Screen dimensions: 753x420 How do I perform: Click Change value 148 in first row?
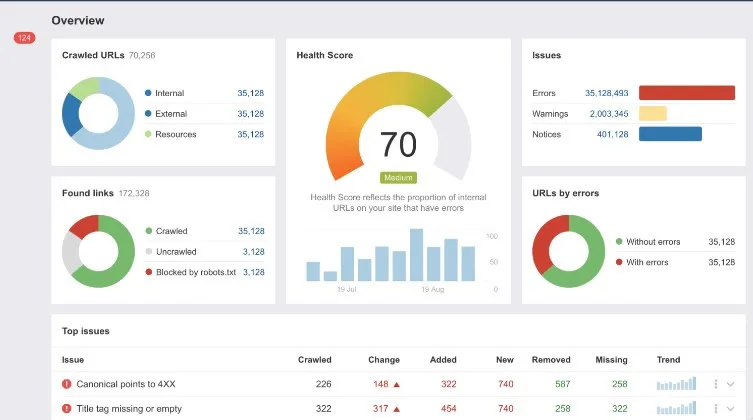381,384
